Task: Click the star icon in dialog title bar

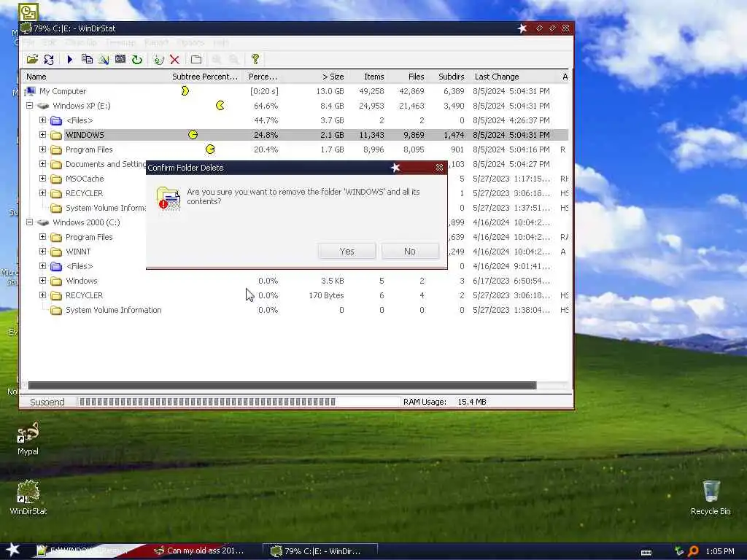Action: (395, 168)
